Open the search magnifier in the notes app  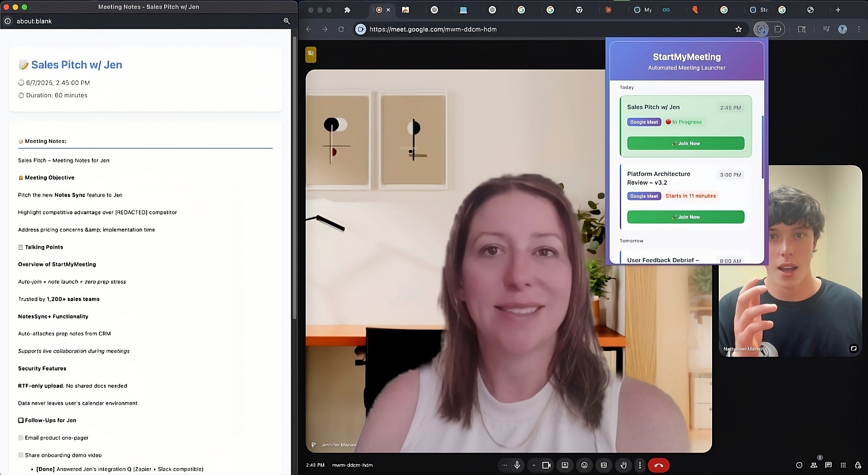(286, 21)
